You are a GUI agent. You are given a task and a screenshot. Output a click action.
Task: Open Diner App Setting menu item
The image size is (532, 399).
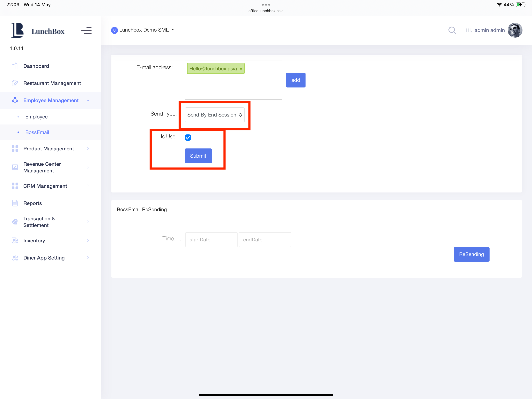coord(50,258)
